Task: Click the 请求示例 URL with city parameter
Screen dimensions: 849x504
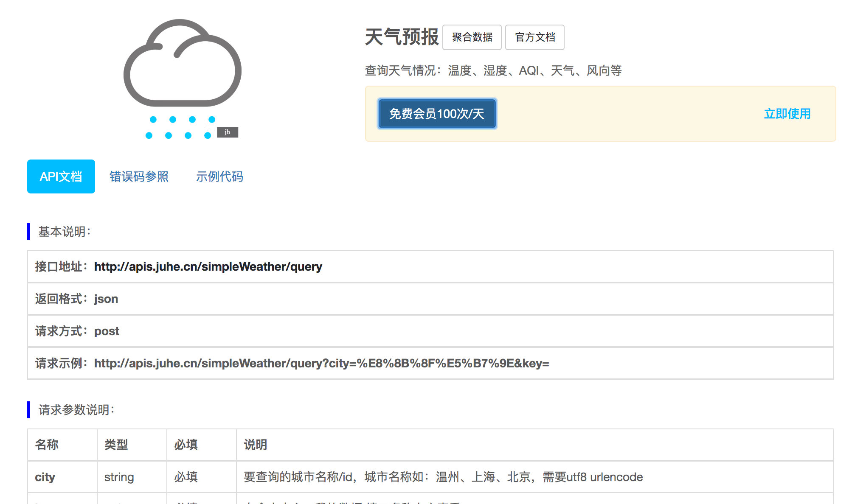Action: coord(322,363)
